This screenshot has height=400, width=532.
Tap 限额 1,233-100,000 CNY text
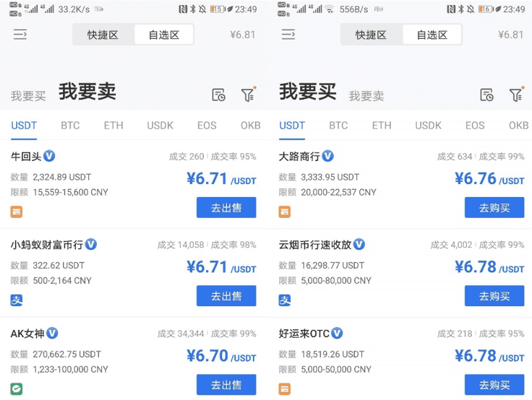pos(59,369)
